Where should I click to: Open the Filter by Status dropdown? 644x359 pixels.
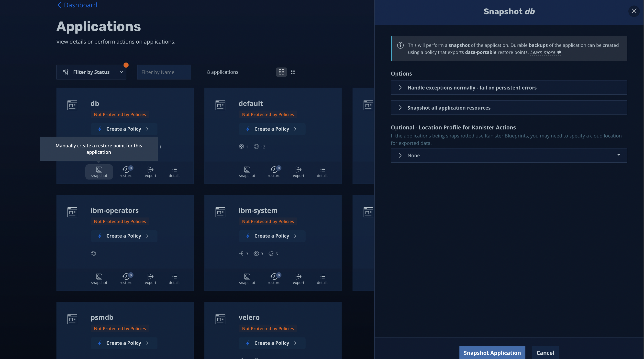[x=91, y=72]
